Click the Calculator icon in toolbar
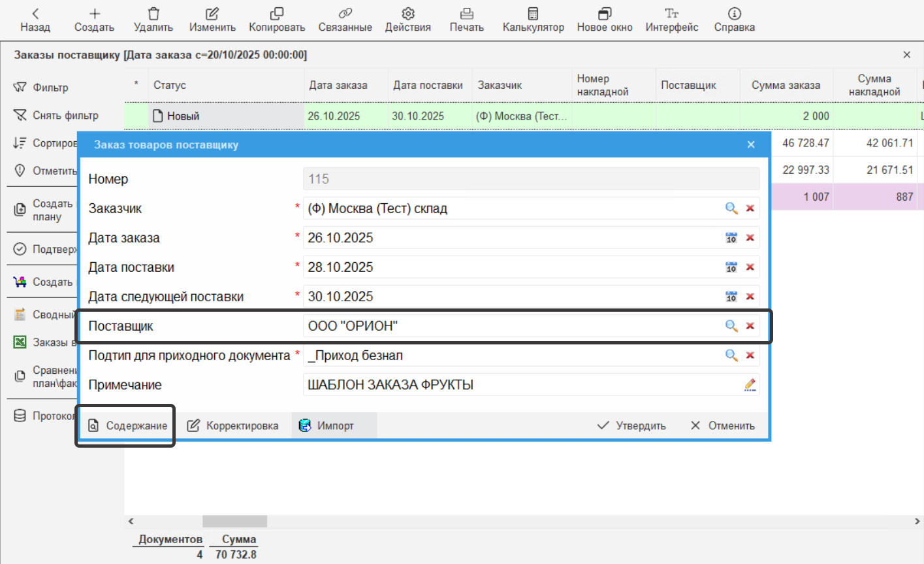Viewport: 924px width, 564px height. 533,14
